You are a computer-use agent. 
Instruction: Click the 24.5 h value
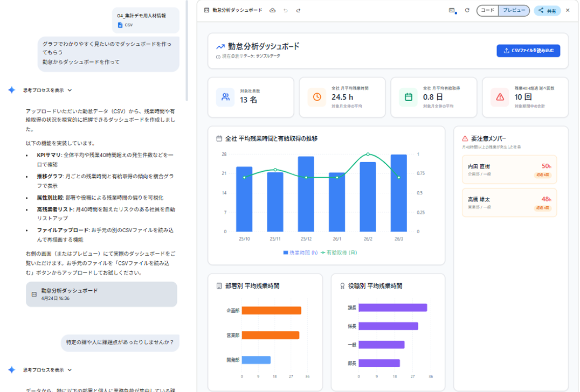342,97
